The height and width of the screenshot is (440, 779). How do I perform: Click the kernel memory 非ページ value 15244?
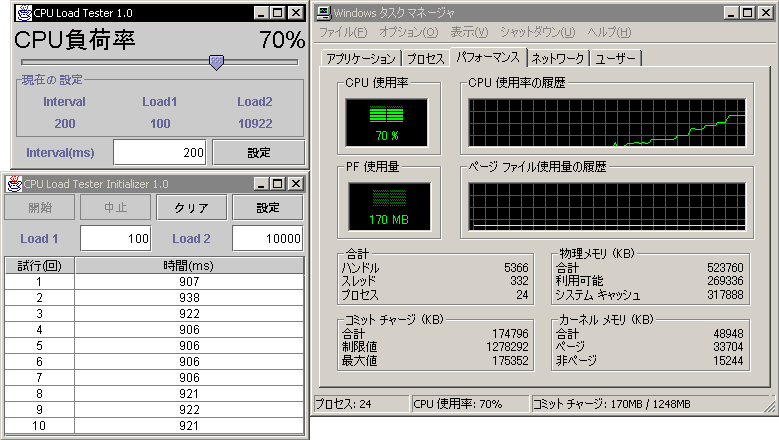(x=728, y=361)
